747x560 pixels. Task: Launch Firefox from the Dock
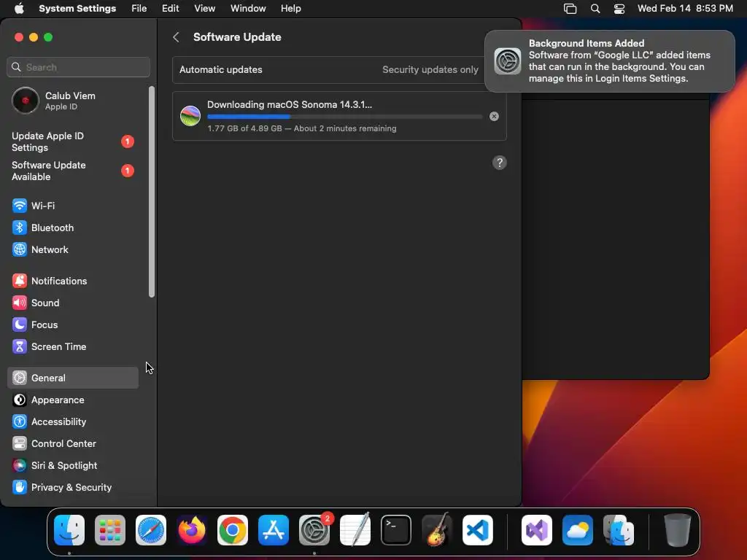(192, 530)
